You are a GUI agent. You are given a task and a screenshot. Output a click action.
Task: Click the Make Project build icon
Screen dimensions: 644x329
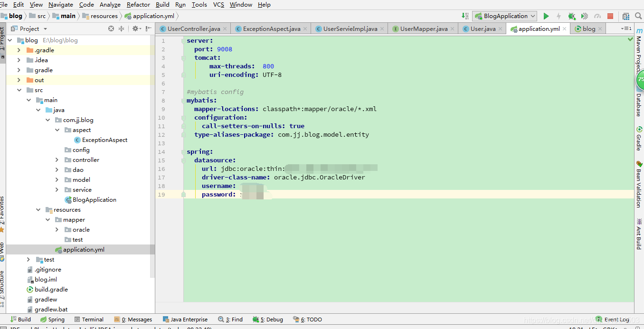(465, 16)
